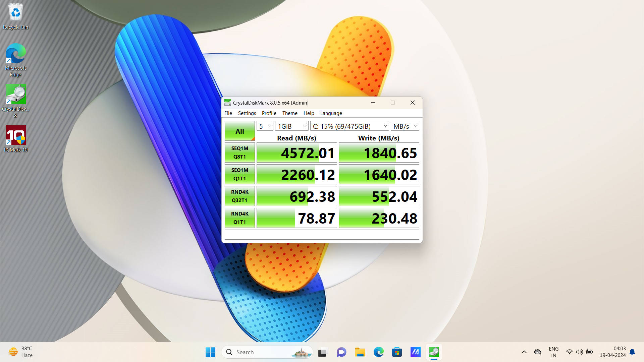Click File Explorer icon in taskbar
644x362 pixels.
(x=360, y=352)
